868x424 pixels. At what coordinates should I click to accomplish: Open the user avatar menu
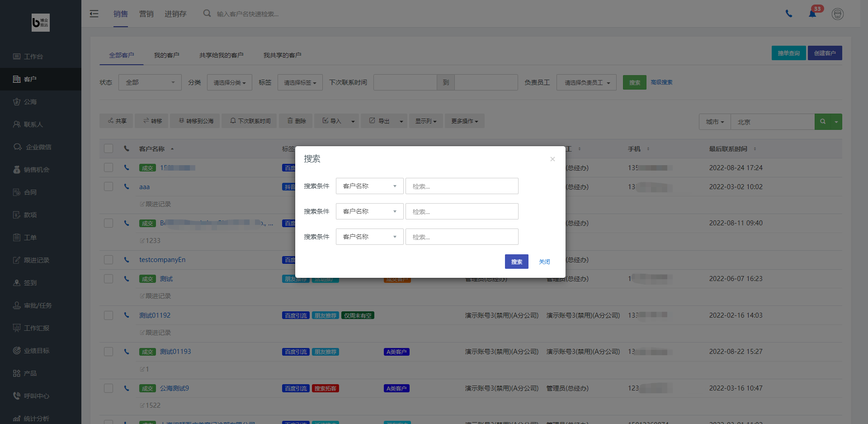838,14
